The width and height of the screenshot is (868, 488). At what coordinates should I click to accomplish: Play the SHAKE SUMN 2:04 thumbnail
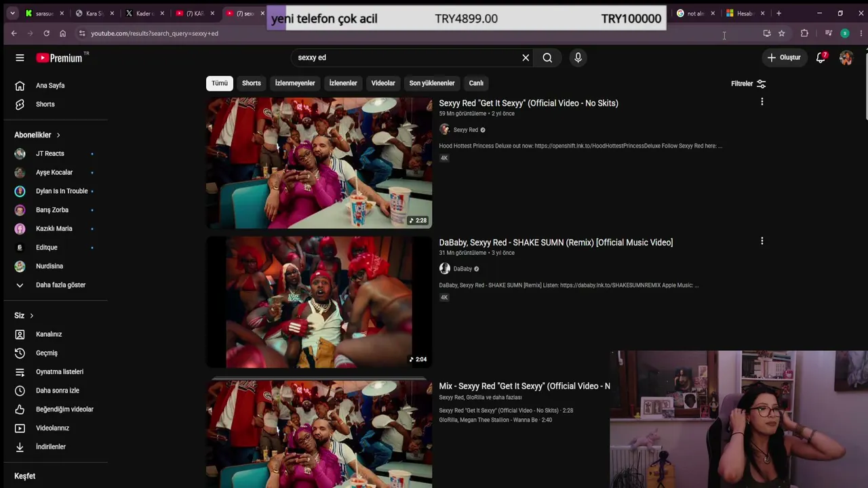(x=319, y=302)
